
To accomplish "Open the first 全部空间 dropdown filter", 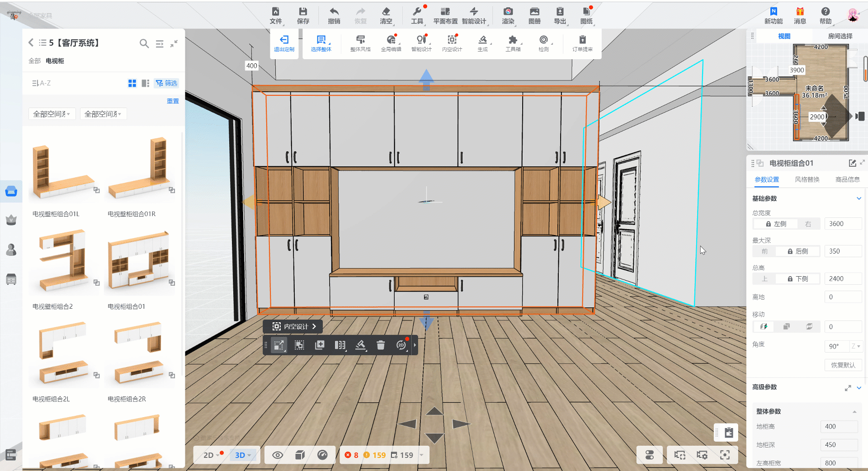I will (52, 114).
